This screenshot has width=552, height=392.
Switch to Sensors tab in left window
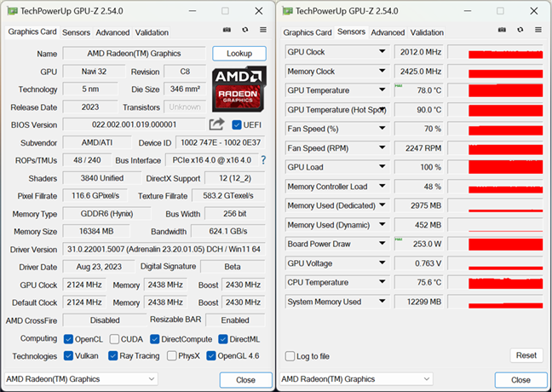click(76, 32)
